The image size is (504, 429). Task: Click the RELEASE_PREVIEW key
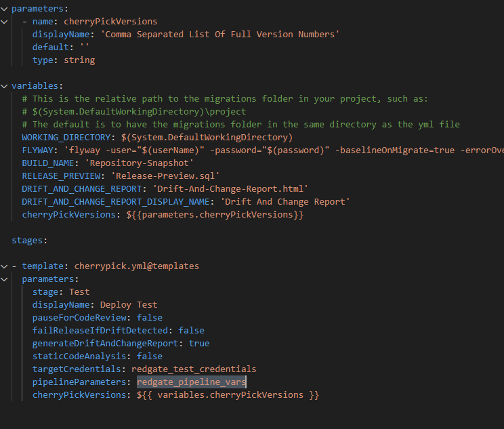point(61,176)
